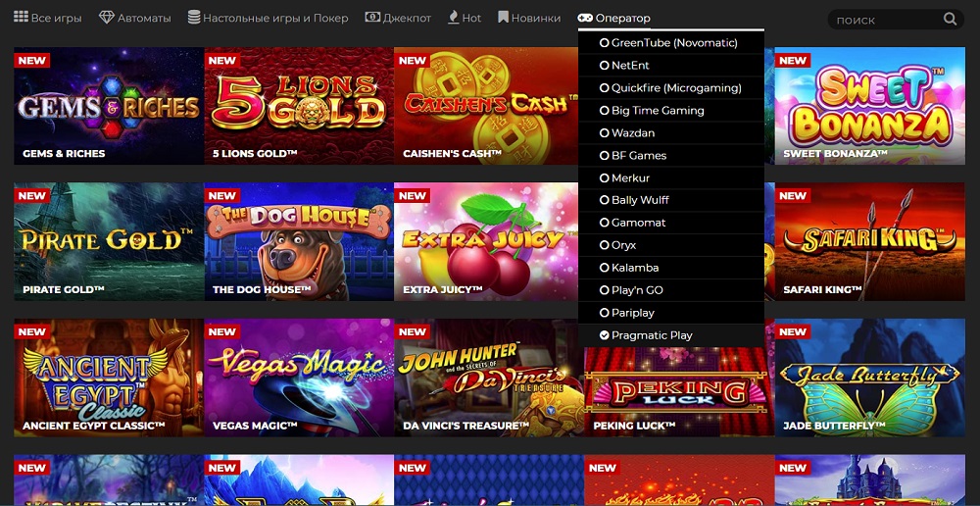The image size is (980, 506).
Task: Open Da Vinci's Treasure game
Action: pyautogui.click(x=489, y=378)
